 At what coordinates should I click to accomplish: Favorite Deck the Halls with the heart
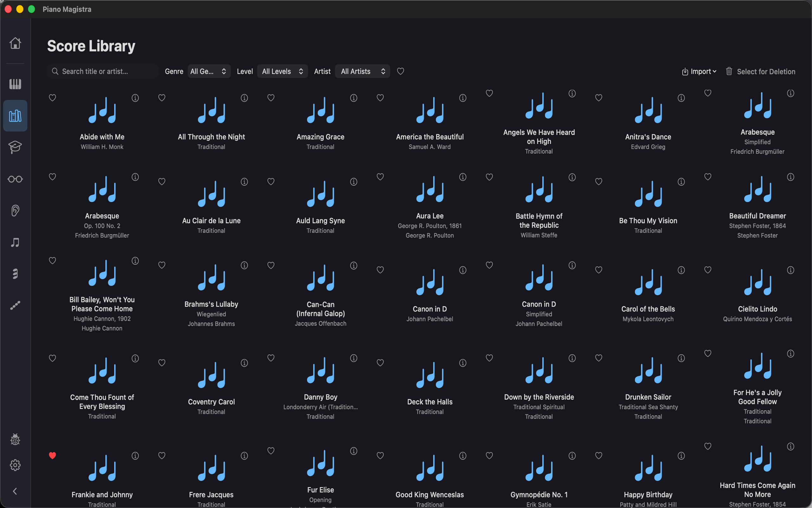tap(380, 363)
